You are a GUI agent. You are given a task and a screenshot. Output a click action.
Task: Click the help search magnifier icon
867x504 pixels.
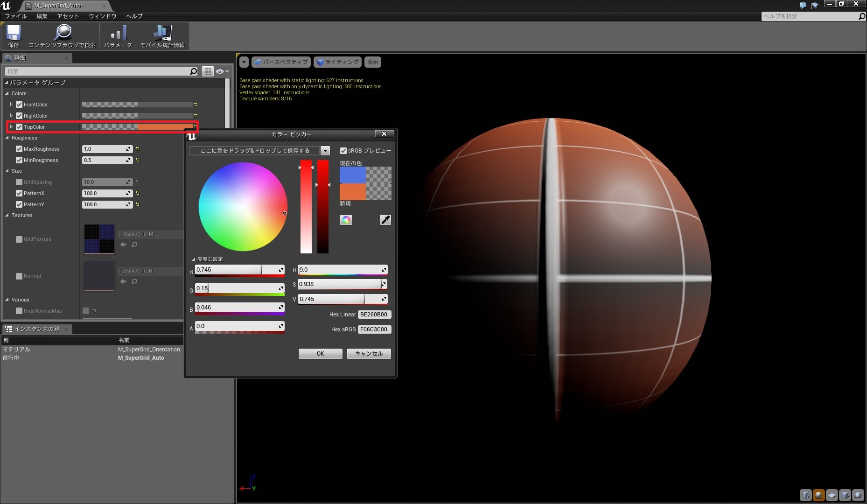click(861, 16)
